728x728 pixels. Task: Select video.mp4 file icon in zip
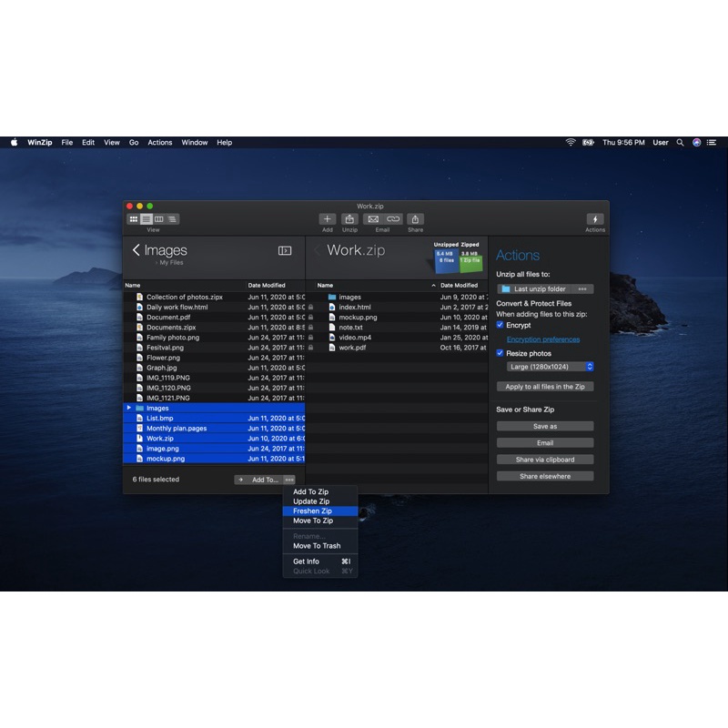[332, 337]
